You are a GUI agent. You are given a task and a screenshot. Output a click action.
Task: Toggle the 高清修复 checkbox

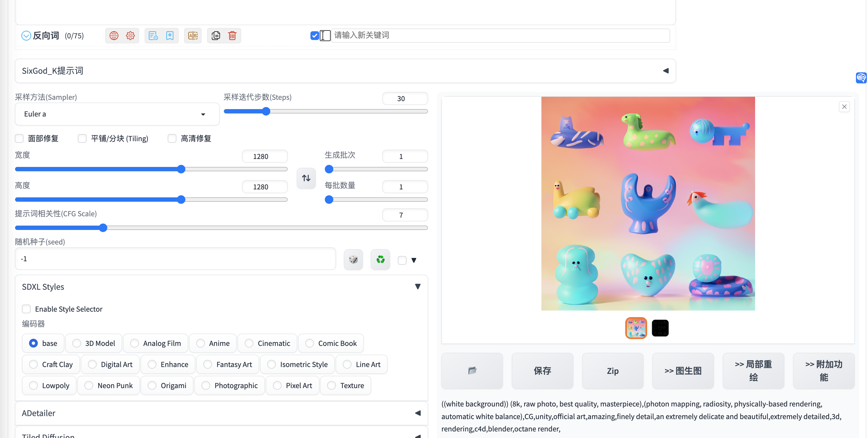pyautogui.click(x=172, y=139)
